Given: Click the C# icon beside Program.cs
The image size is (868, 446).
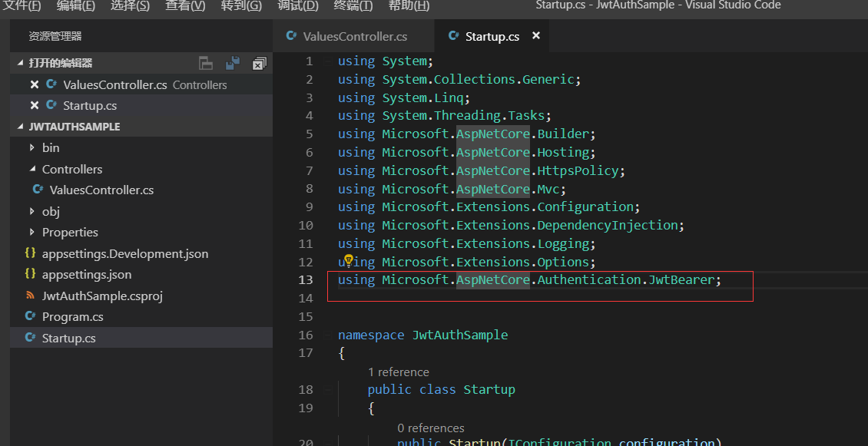Looking at the screenshot, I should (31, 316).
